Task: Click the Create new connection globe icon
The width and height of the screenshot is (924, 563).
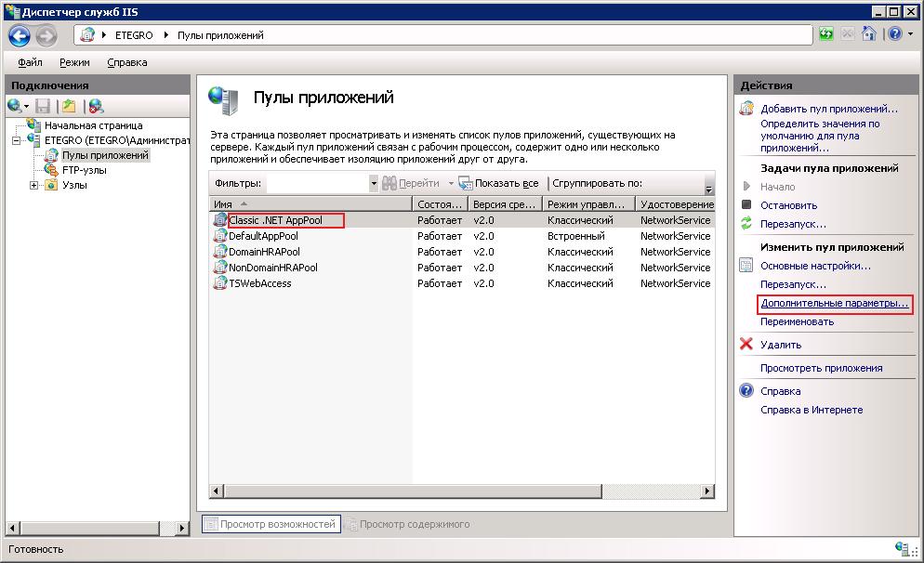Action: pos(15,106)
